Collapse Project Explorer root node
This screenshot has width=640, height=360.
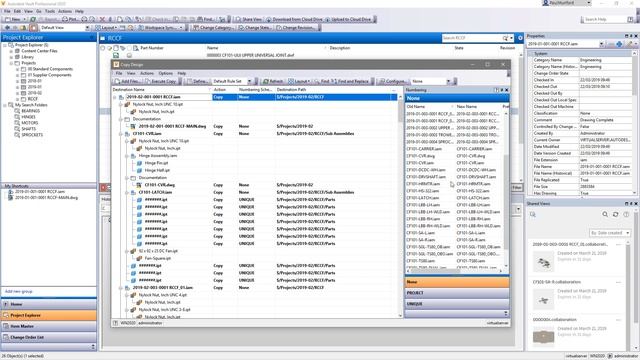coord(5,45)
